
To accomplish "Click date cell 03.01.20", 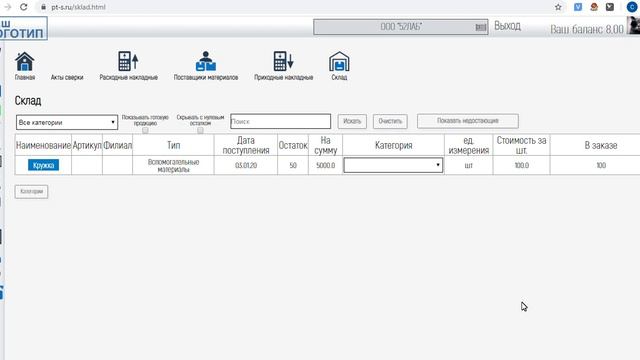I will [x=246, y=165].
